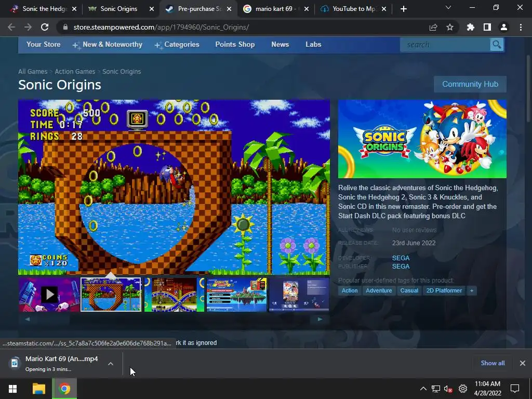Switch to the YouTube to Mp3 tab

[x=353, y=9]
